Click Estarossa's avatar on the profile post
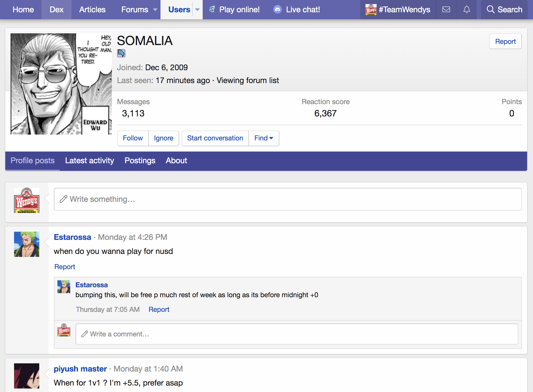The image size is (533, 392). pyautogui.click(x=27, y=244)
